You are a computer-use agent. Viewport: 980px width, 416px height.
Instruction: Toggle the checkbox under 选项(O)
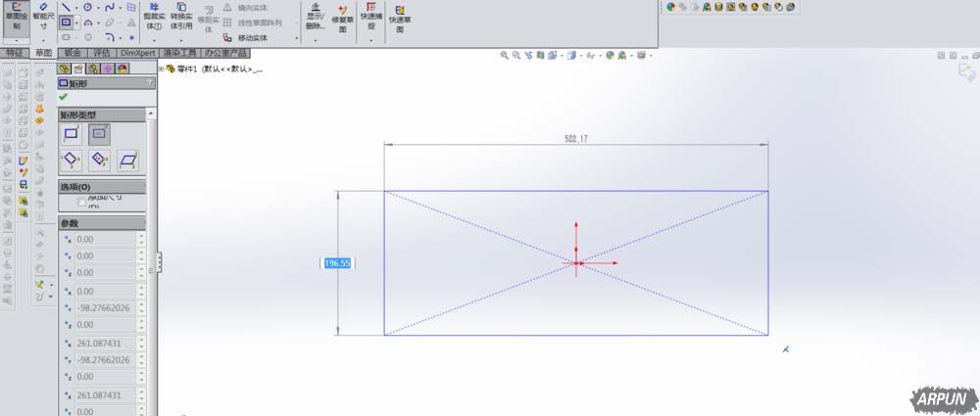click(x=82, y=202)
